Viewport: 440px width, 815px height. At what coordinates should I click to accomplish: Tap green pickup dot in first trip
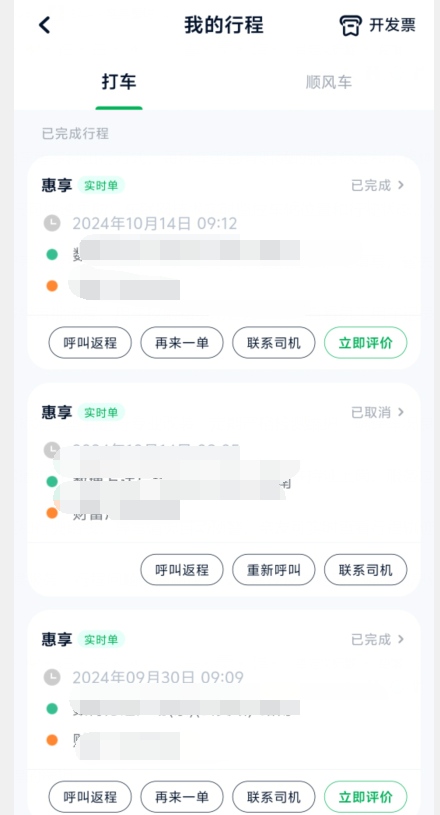click(51, 255)
